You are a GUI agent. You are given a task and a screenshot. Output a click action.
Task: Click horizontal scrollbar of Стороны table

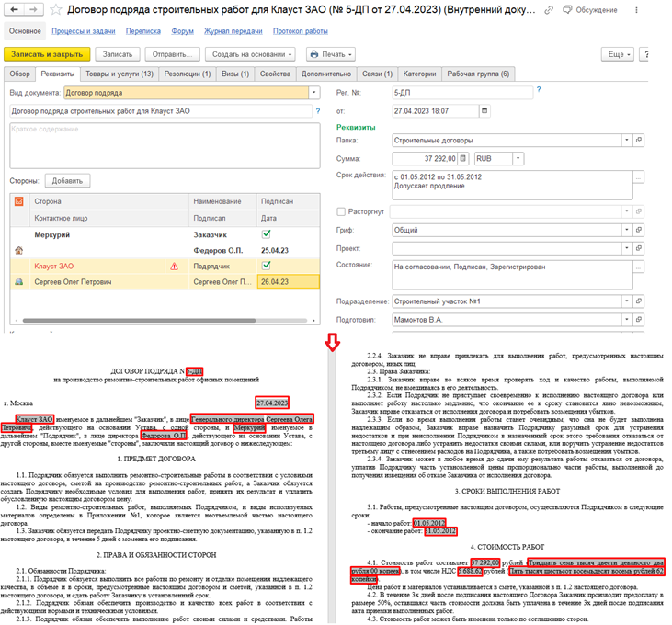coord(140,321)
